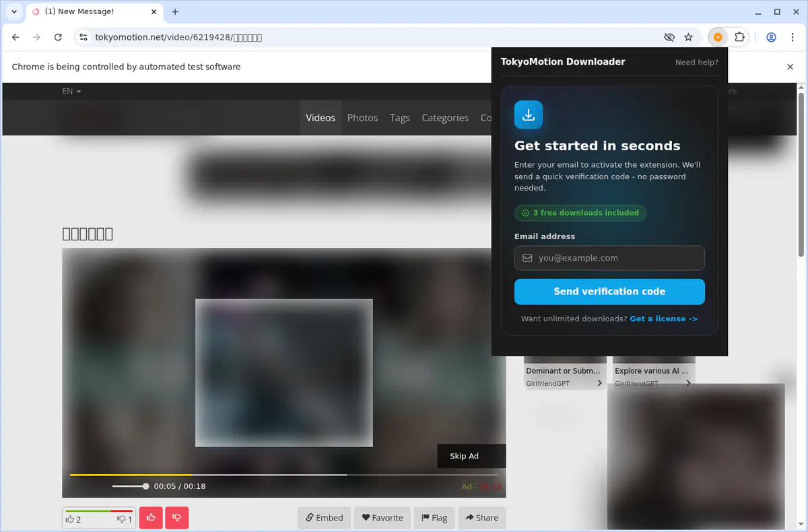Go back to the previous page
Image resolution: width=808 pixels, height=532 pixels.
coord(15,38)
